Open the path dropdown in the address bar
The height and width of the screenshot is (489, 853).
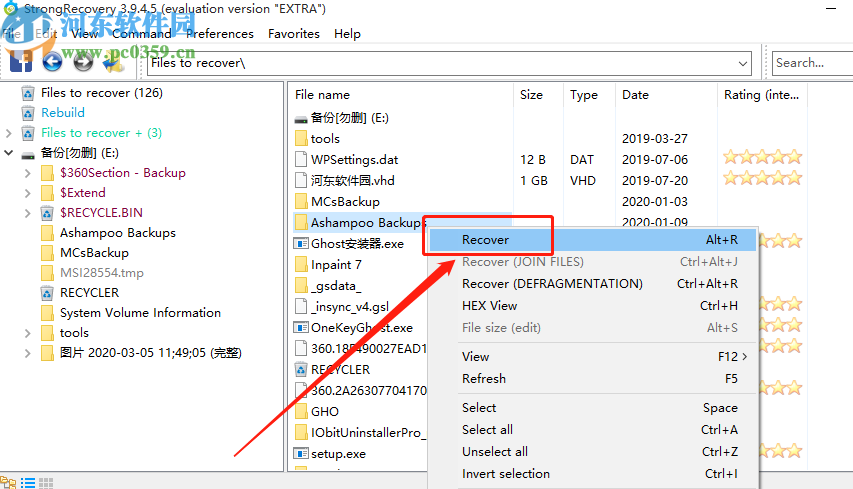tap(743, 64)
